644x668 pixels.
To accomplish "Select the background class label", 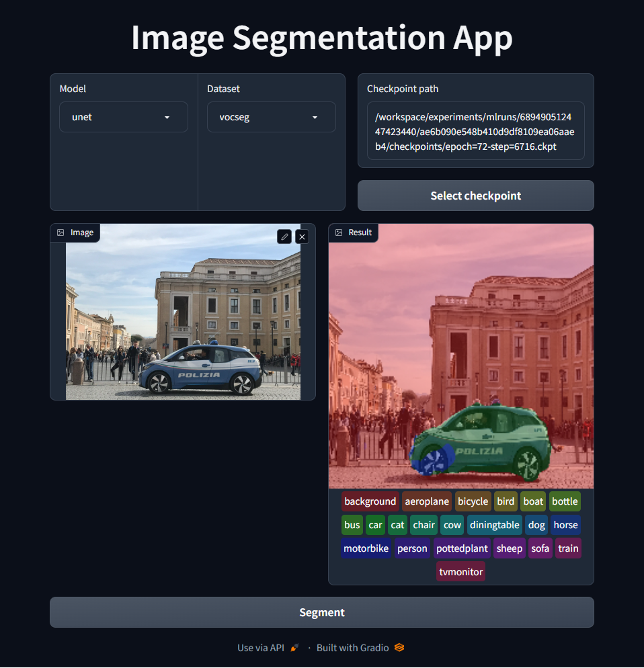I will pyautogui.click(x=370, y=501).
